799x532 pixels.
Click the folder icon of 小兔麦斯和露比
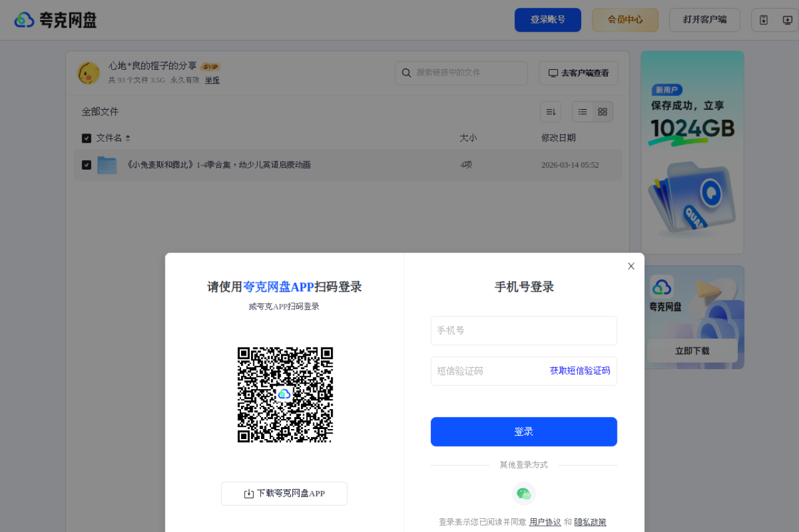(x=107, y=165)
